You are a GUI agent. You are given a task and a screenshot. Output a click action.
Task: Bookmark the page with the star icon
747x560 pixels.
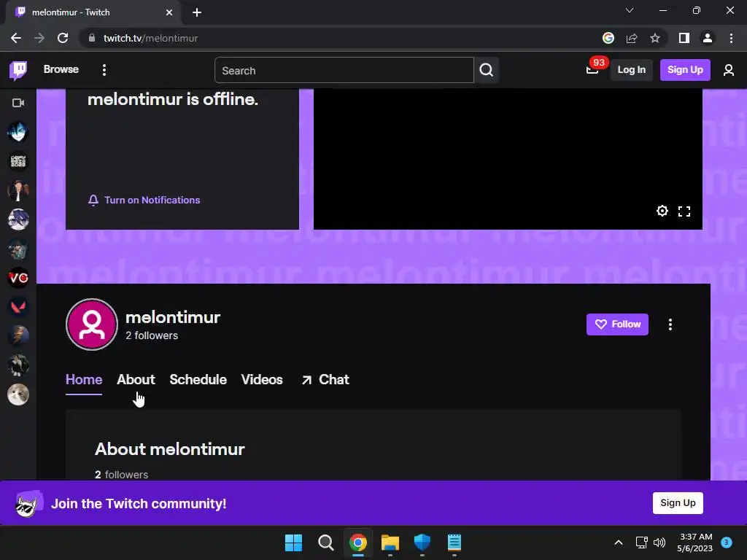[655, 38]
